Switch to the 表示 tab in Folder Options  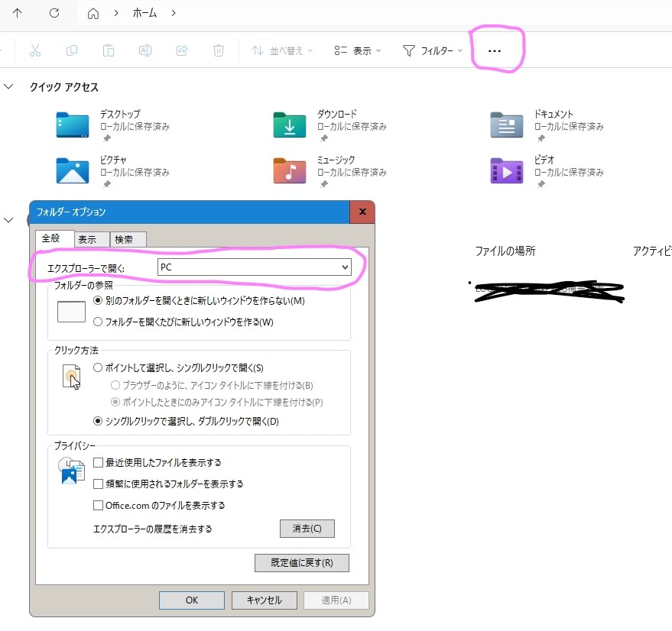90,238
